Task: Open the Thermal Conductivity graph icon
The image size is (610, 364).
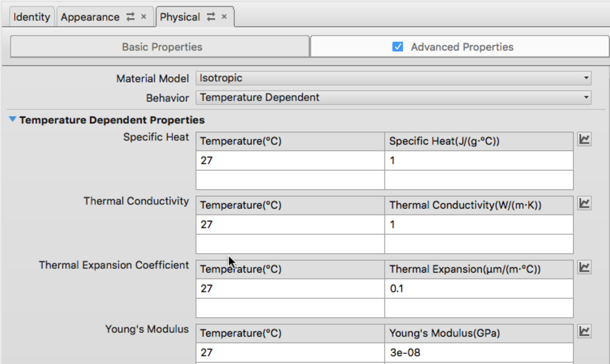Action: [x=584, y=203]
